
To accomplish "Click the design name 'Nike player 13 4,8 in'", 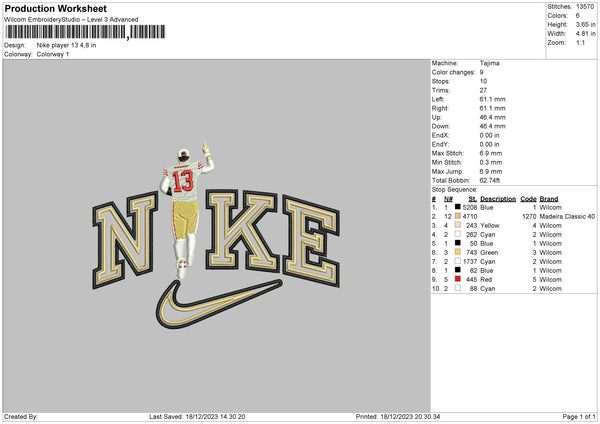I will [x=67, y=45].
